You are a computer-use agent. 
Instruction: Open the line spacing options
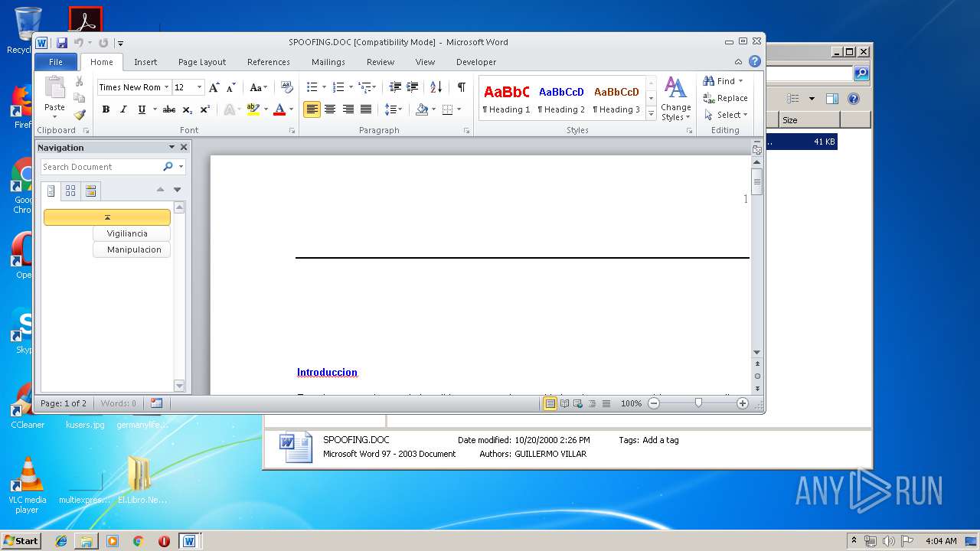(x=393, y=109)
